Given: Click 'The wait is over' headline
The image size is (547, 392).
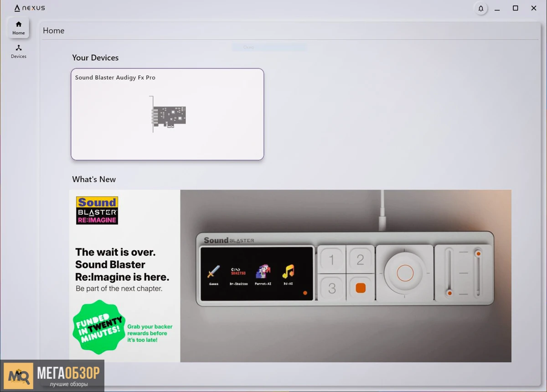Looking at the screenshot, I should click(x=122, y=264).
